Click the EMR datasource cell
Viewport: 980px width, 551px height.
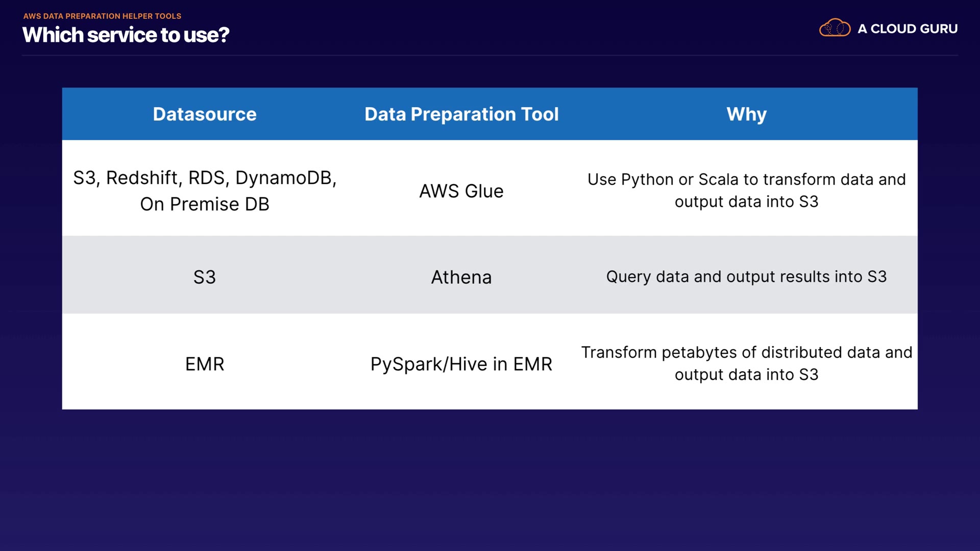pos(205,364)
